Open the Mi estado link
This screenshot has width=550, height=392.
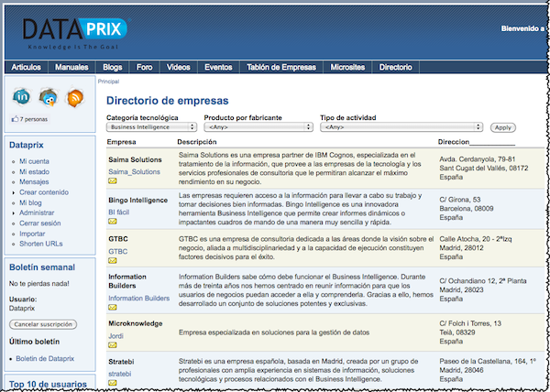(34, 172)
